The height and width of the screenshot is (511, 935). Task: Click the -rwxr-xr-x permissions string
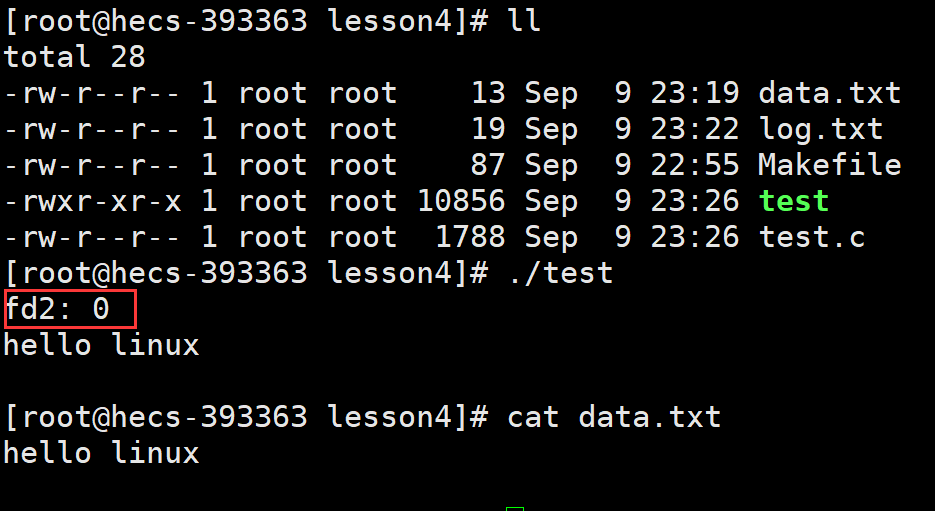(92, 202)
